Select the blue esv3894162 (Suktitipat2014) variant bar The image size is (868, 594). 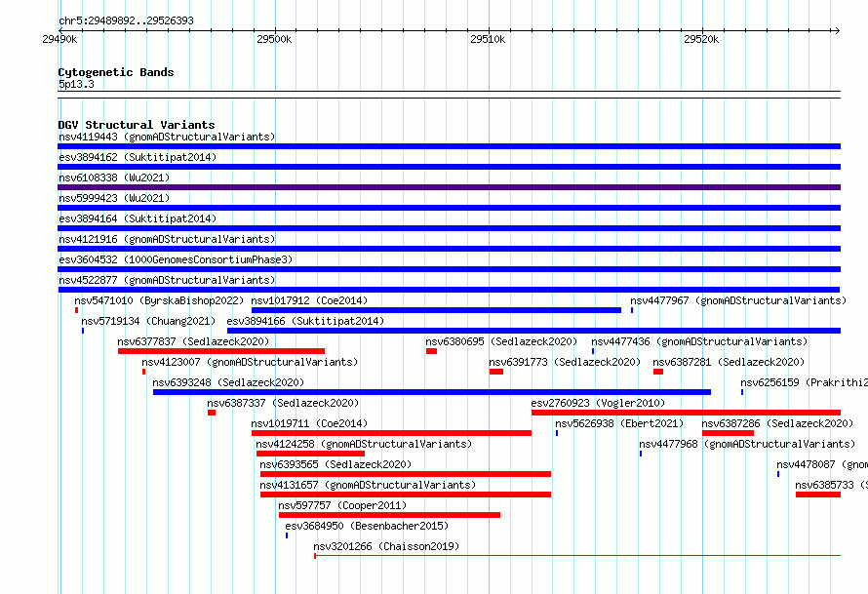click(449, 167)
